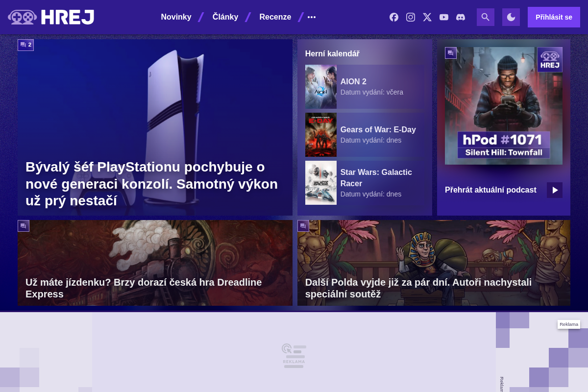The image size is (588, 392).
Task: Click the Gears of War "Datum vydání: dnes" text
Action: click(371, 140)
